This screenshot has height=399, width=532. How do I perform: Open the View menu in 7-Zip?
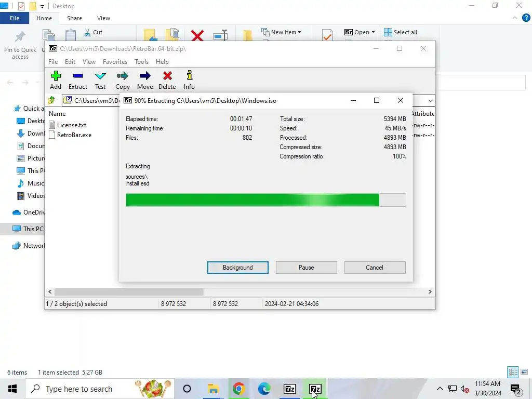89,62
